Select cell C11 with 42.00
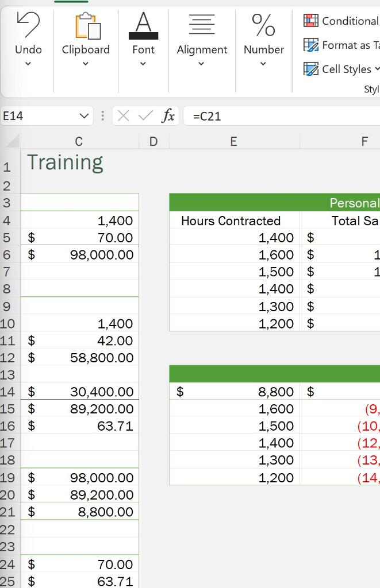 [79, 341]
